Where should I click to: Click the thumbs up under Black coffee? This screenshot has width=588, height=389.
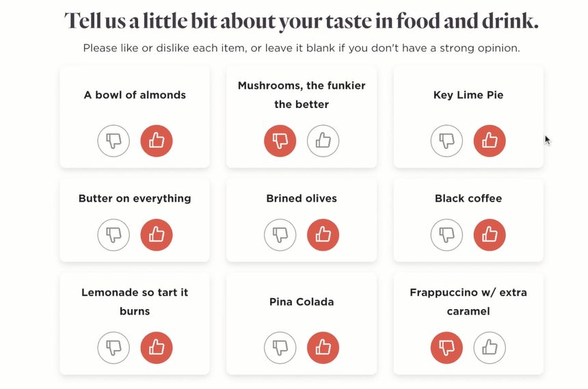pos(490,234)
